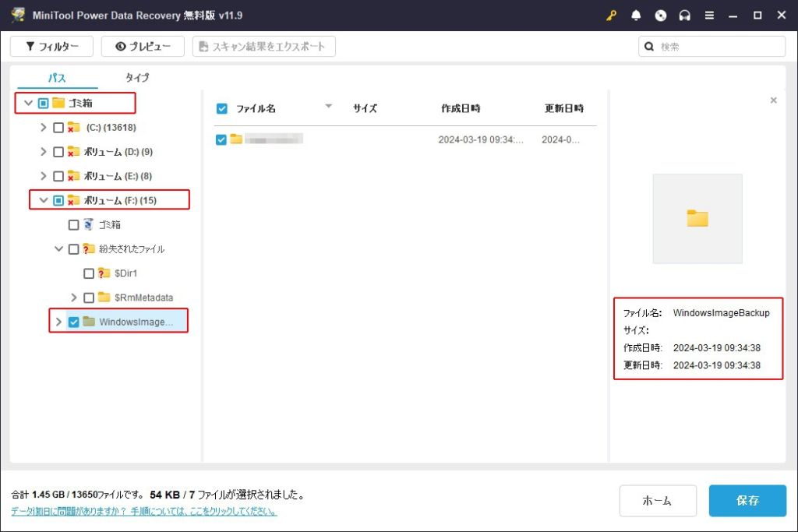The width and height of the screenshot is (798, 532).
Task: Open the bell notifications icon
Action: pos(636,16)
